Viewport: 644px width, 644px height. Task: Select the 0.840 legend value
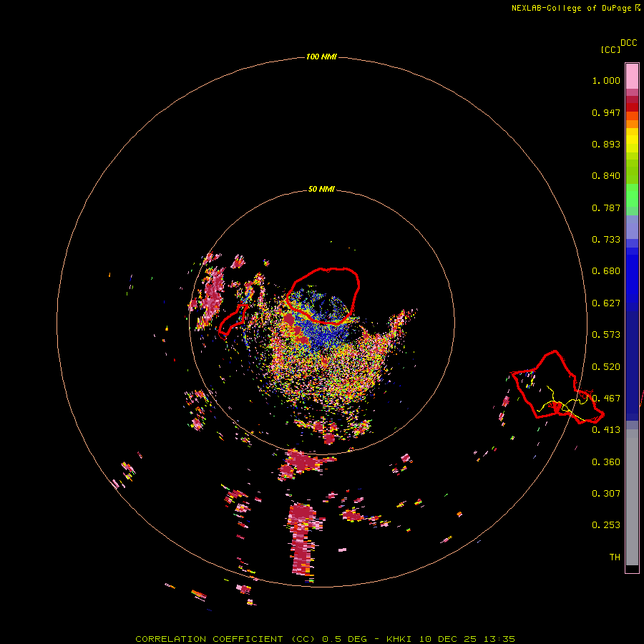point(606,176)
